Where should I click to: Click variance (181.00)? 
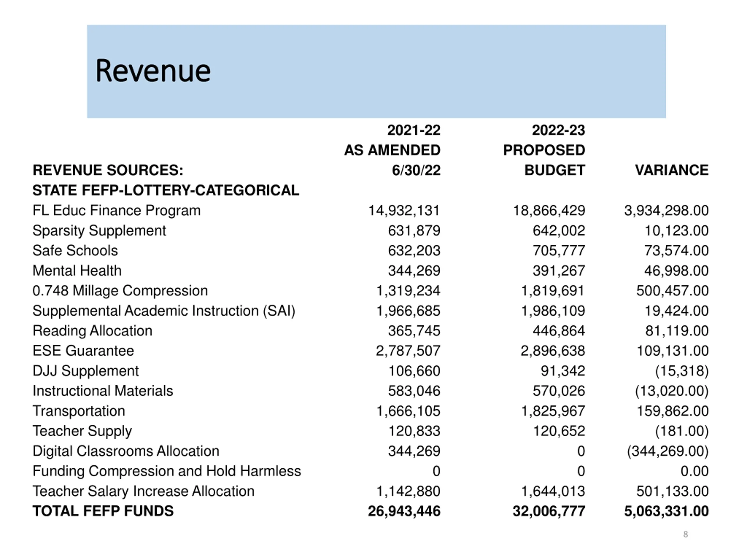click(x=681, y=431)
